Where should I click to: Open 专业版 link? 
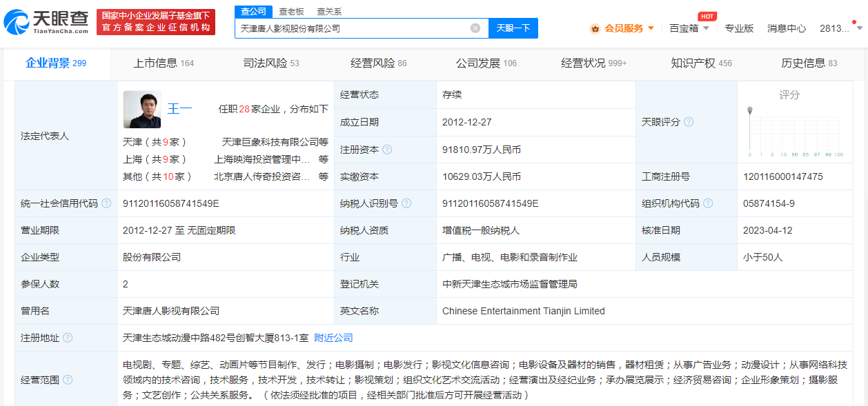click(739, 28)
